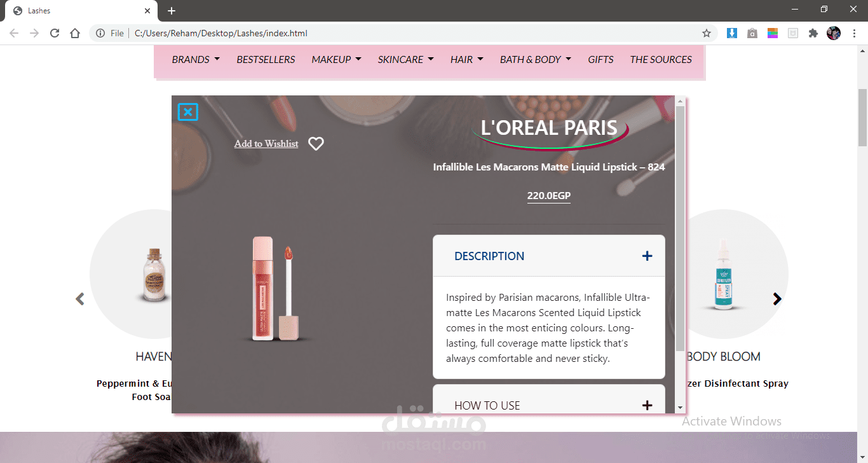Open the SKINCARE dropdown menu
This screenshot has width=868, height=463.
click(405, 60)
